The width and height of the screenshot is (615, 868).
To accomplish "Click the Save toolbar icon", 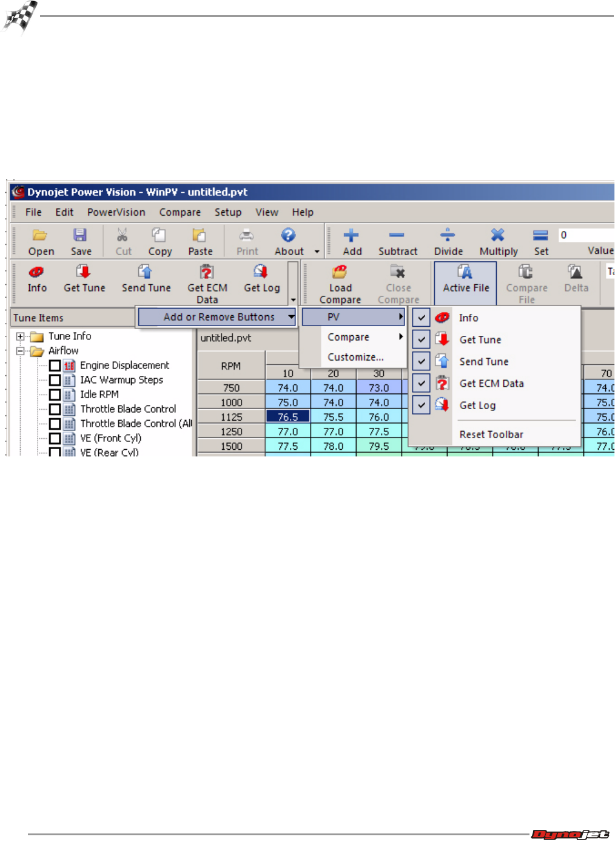I will coord(80,236).
